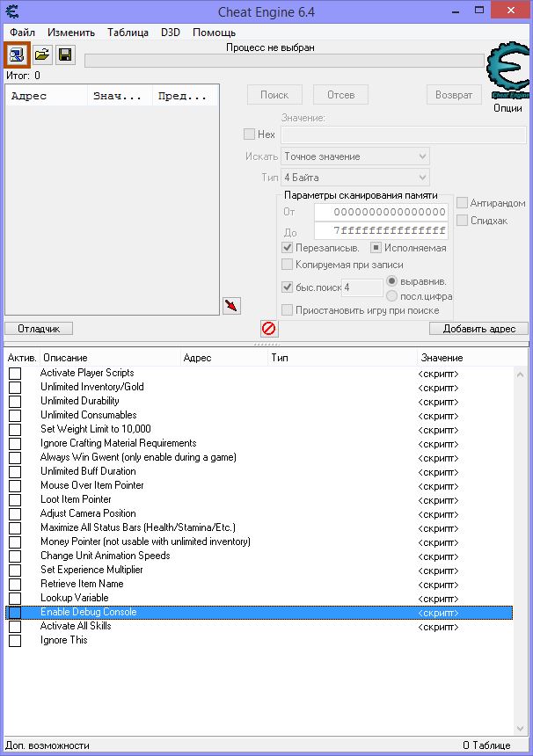Select the посл.цифра radio button
The width and height of the screenshot is (533, 756).
click(391, 296)
